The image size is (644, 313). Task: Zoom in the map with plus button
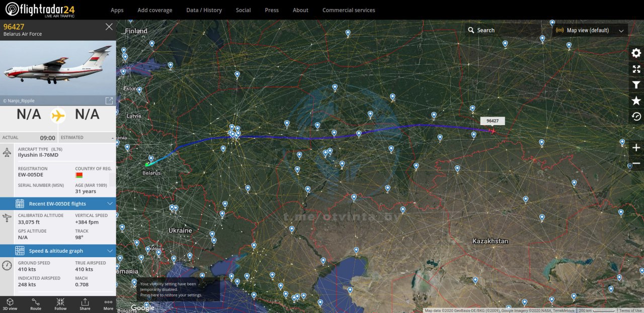tap(636, 148)
